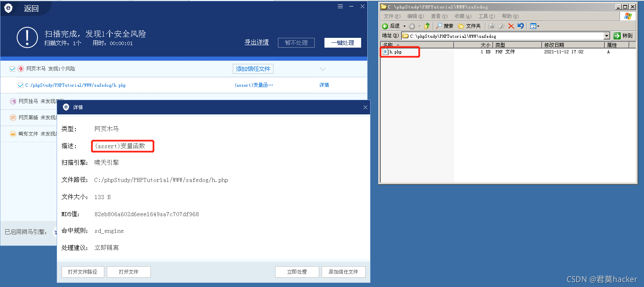Sort by the 修改日期 column header
Screen dimensions: 644x287
coord(573,45)
